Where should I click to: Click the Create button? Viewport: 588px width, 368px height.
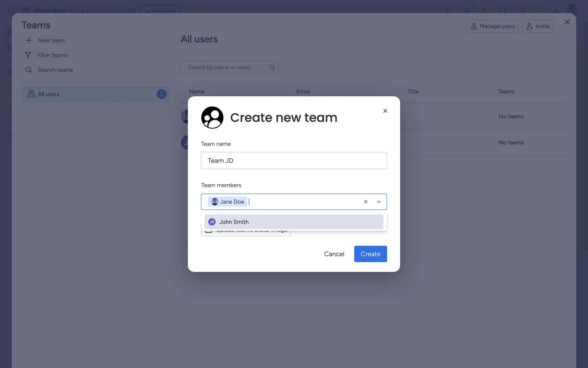[x=371, y=254]
